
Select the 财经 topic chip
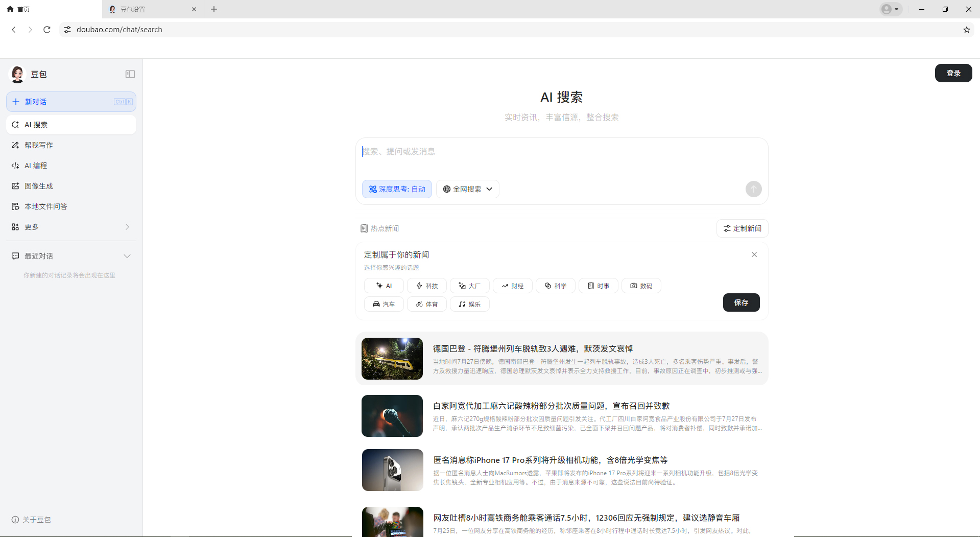pyautogui.click(x=512, y=286)
